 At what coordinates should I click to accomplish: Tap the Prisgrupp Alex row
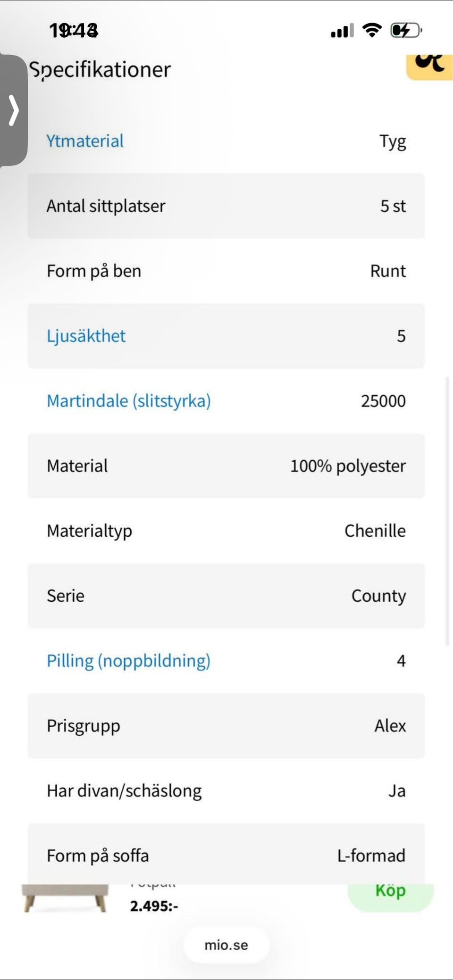226,726
